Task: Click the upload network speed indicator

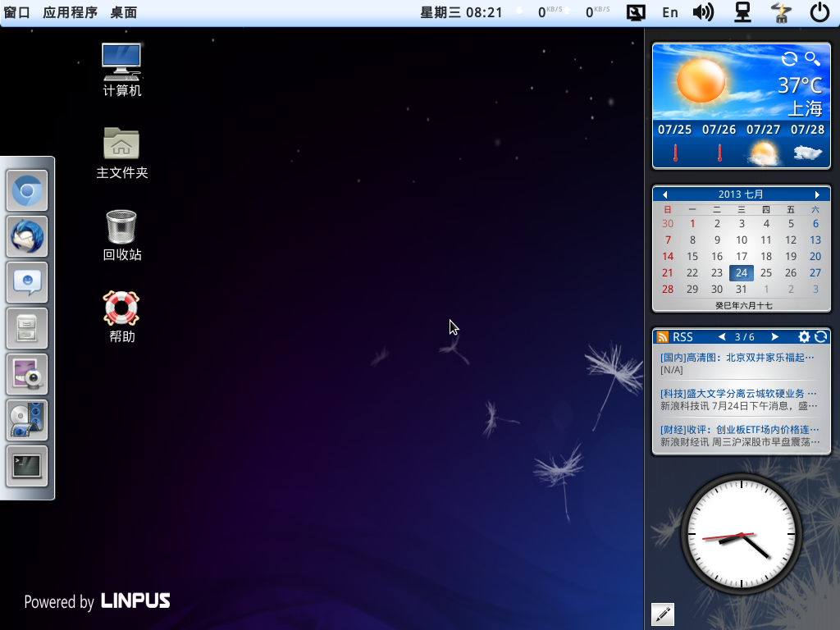Action: pyautogui.click(x=589, y=12)
